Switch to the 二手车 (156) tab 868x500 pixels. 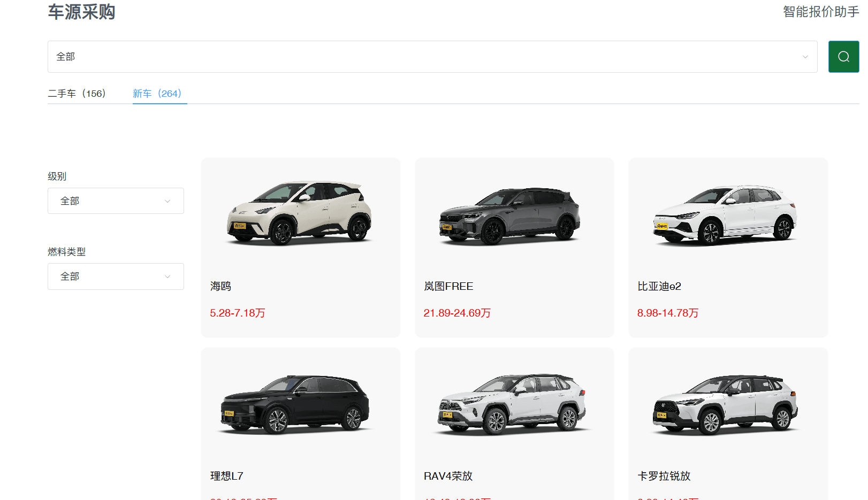pyautogui.click(x=77, y=94)
